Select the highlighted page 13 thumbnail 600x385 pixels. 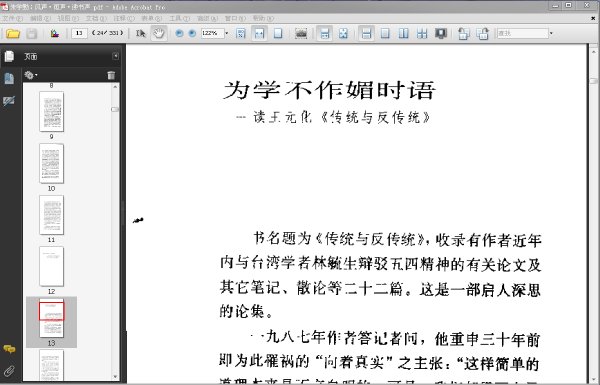pos(52,318)
